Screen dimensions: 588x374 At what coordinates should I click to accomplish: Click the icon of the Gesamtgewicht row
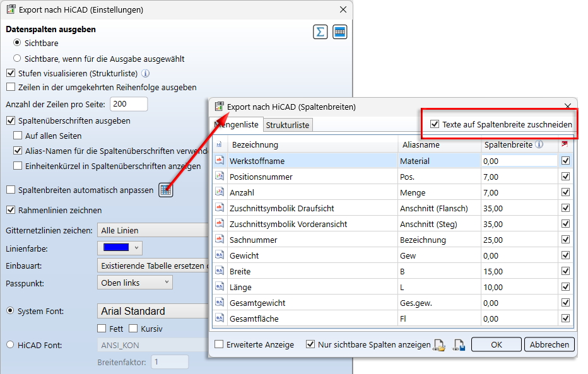click(220, 302)
